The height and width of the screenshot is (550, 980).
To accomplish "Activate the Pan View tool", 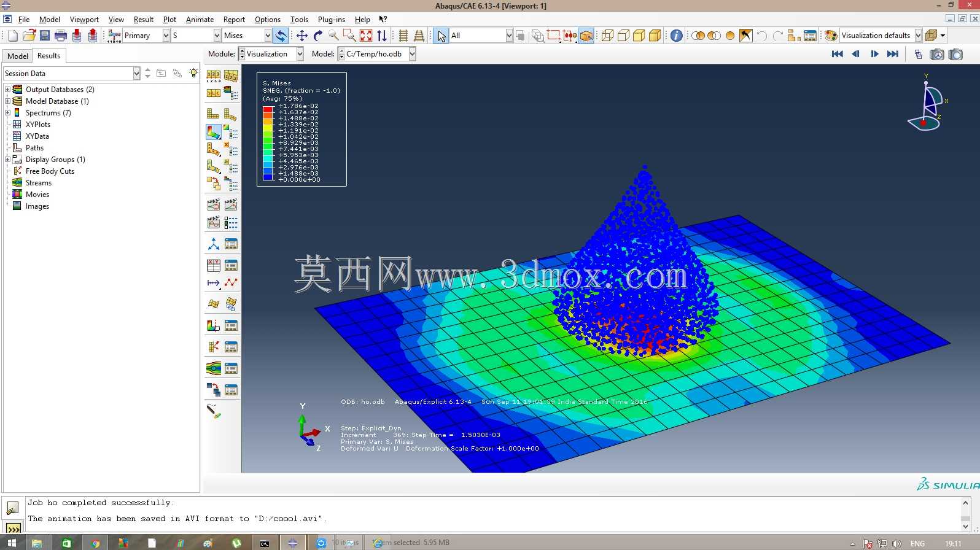I will [x=302, y=36].
